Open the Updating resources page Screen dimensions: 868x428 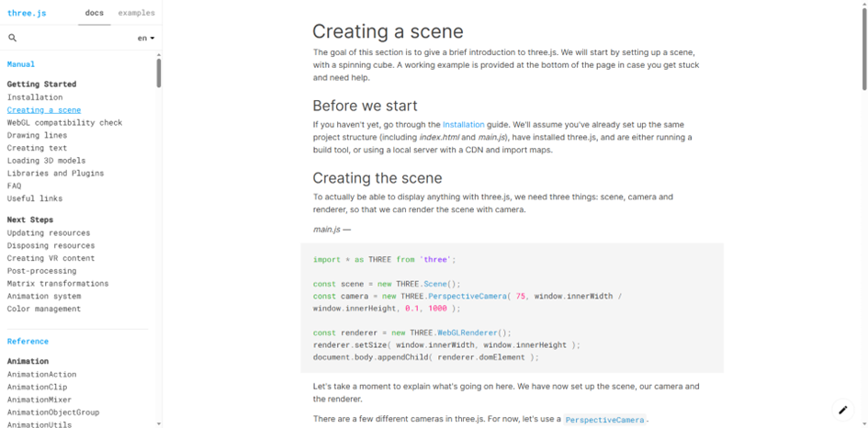49,232
